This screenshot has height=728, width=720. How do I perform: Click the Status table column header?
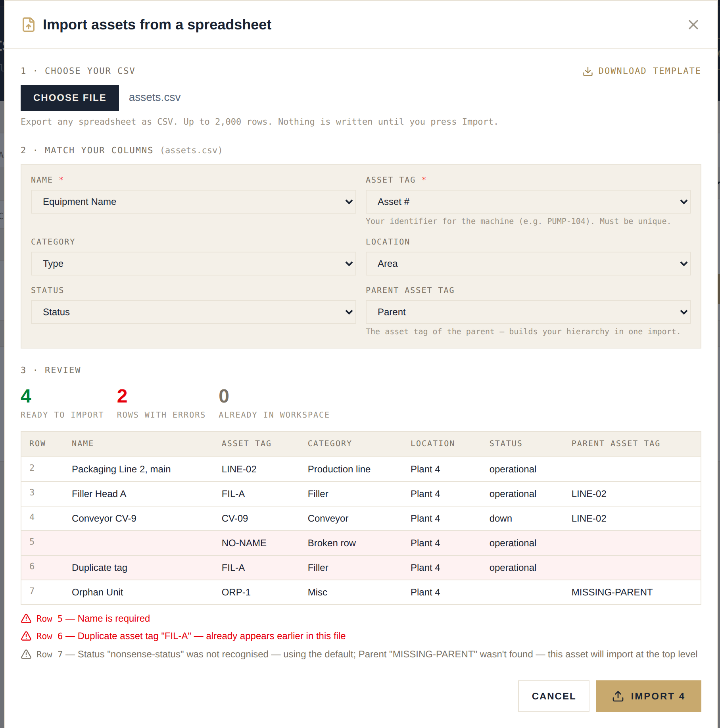coord(506,443)
